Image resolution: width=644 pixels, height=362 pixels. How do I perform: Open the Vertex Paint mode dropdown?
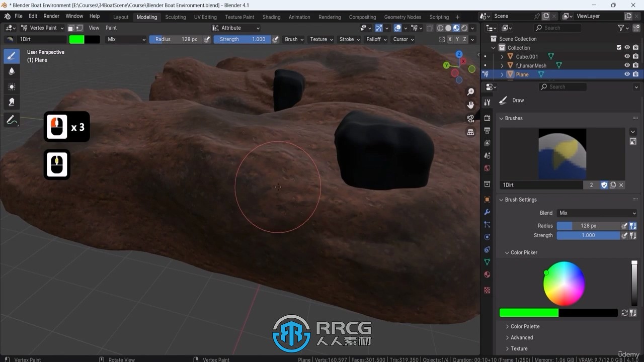tap(42, 28)
